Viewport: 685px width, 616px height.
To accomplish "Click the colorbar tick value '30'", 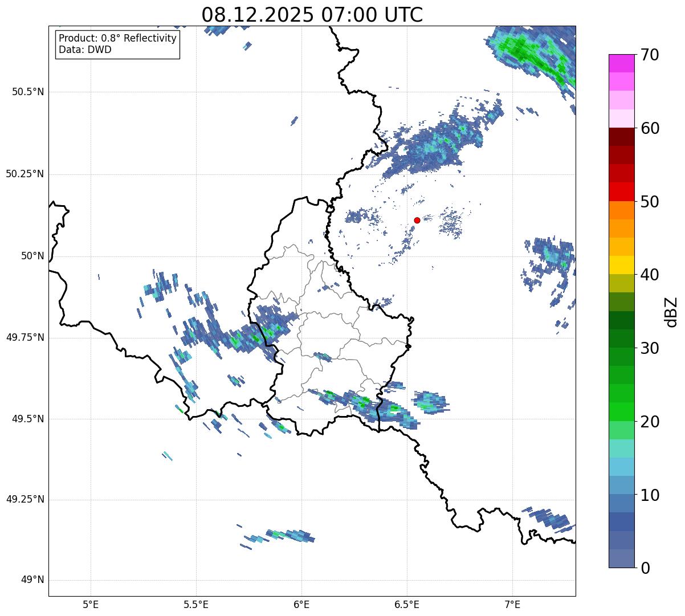I will click(x=650, y=348).
